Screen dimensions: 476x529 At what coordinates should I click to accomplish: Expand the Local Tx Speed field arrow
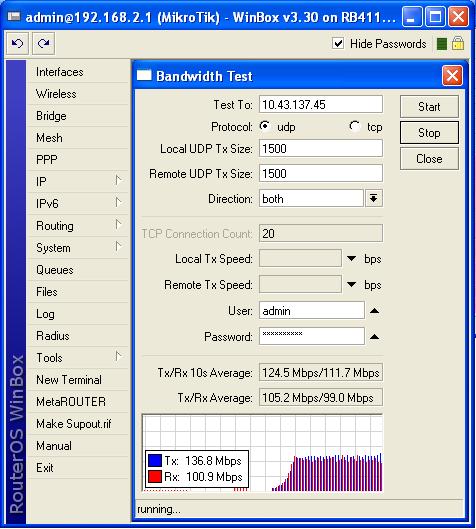352,259
